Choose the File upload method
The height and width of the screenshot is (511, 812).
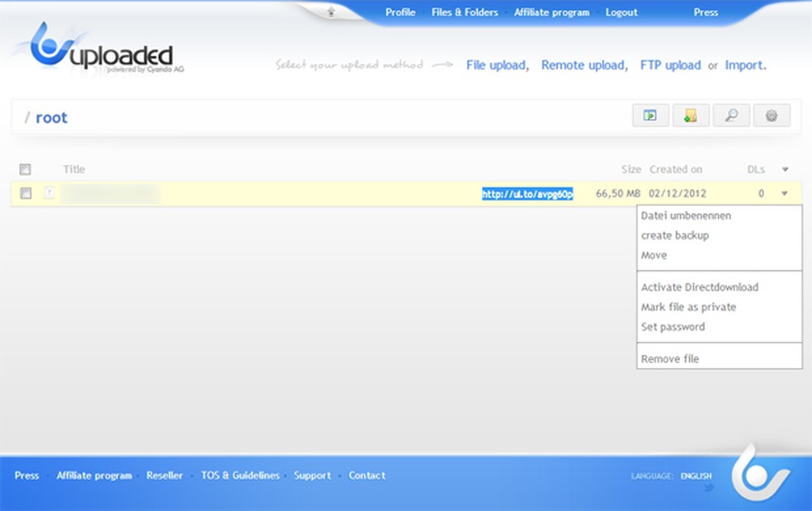496,65
